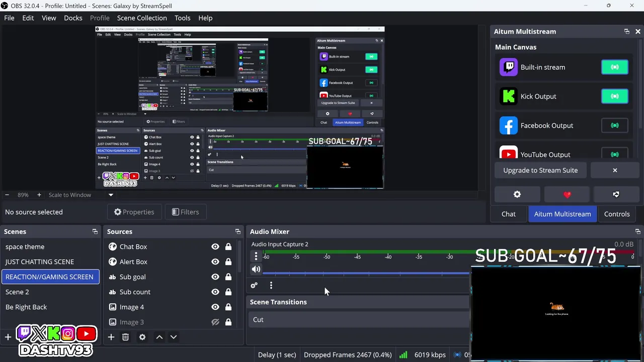The height and width of the screenshot is (362, 644).
Task: Pop out the Scenes dock
Action: click(x=95, y=231)
